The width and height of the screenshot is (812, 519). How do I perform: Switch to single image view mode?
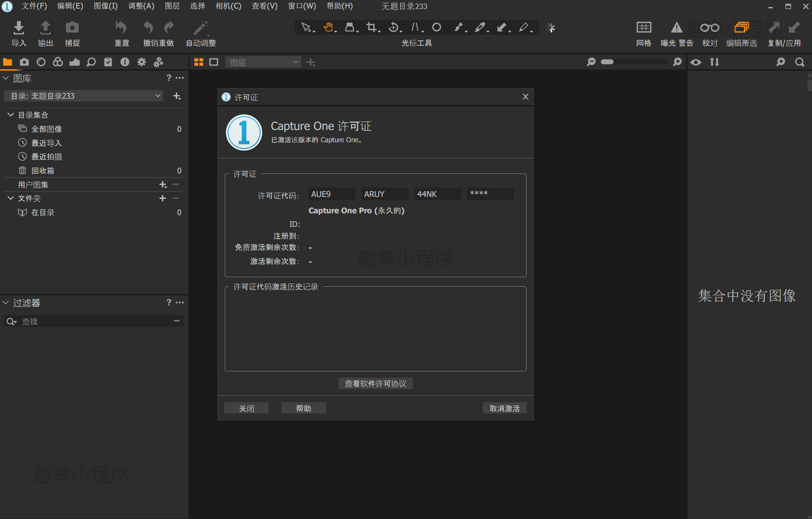click(x=214, y=62)
